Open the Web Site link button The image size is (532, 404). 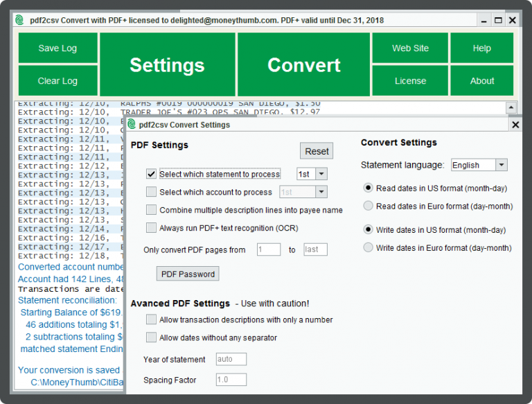click(410, 49)
